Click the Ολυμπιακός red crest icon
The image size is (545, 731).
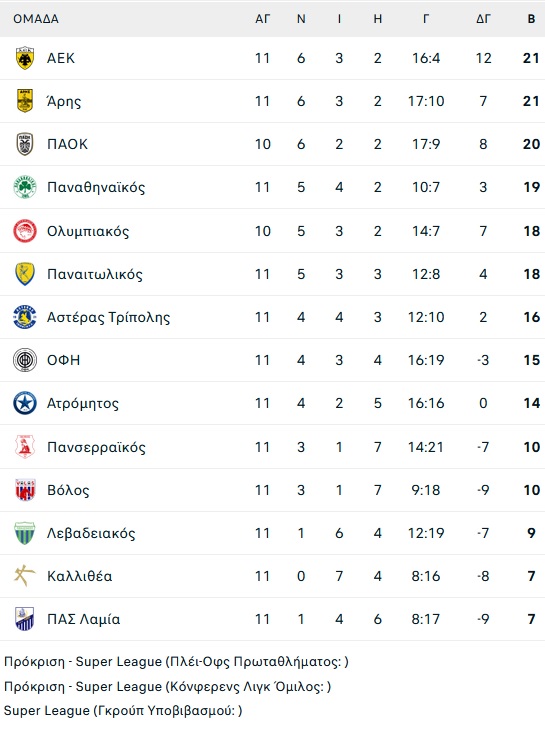click(x=25, y=231)
